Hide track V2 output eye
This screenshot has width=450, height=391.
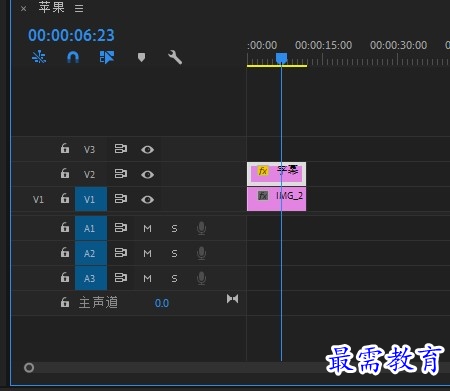(147, 175)
